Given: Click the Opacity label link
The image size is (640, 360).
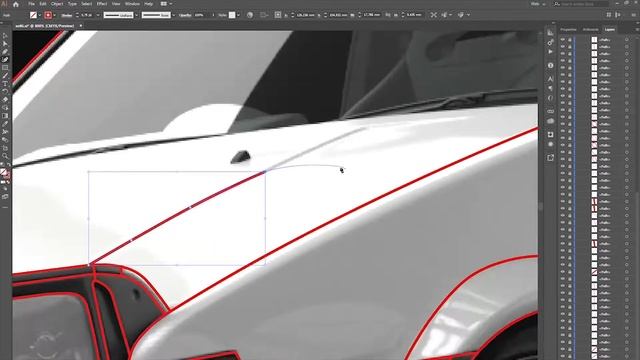Looking at the screenshot, I should (185, 15).
